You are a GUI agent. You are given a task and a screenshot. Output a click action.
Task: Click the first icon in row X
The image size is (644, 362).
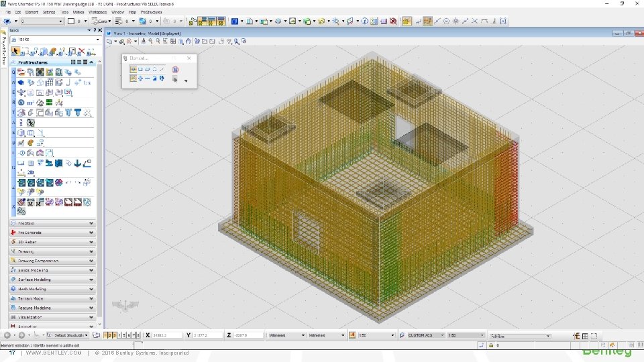click(x=21, y=202)
